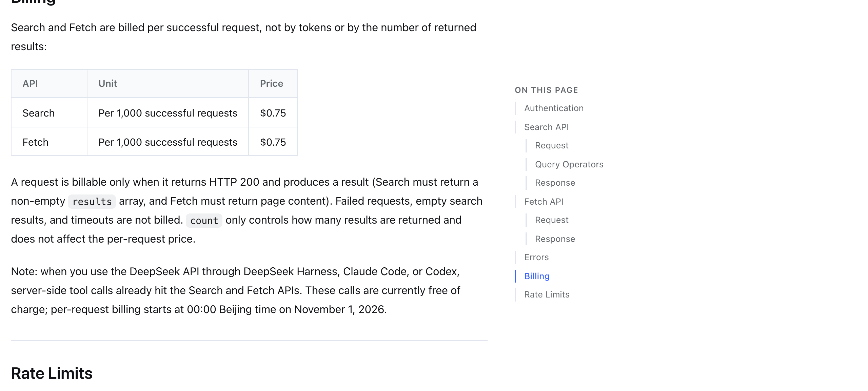868x391 pixels.
Task: Select Request under Search API outline
Action: click(x=552, y=145)
